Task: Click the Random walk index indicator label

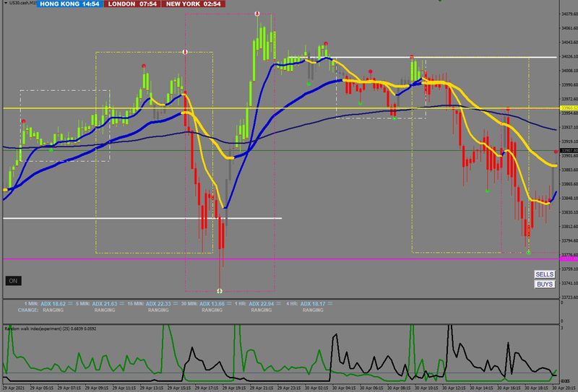Action: pyautogui.click(x=51, y=328)
